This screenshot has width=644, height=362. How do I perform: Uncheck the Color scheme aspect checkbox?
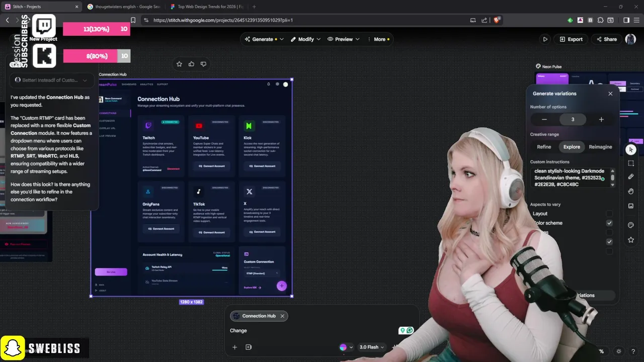(609, 223)
